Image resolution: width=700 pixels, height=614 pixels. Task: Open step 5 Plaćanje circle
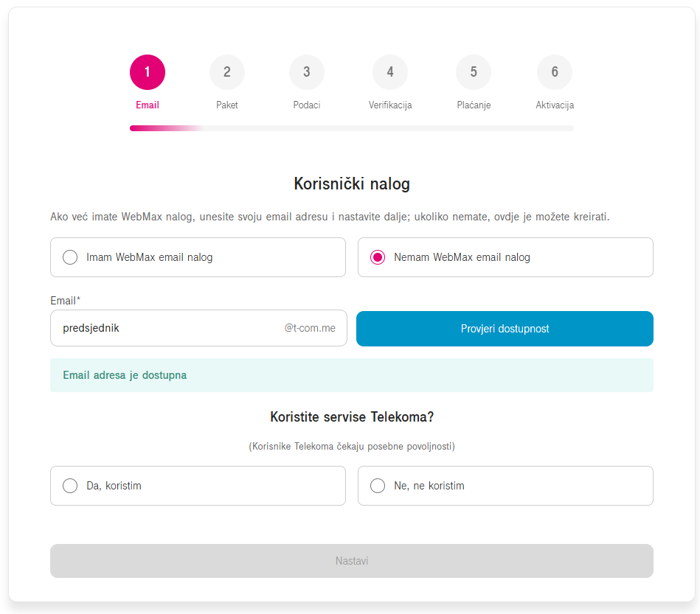click(474, 72)
